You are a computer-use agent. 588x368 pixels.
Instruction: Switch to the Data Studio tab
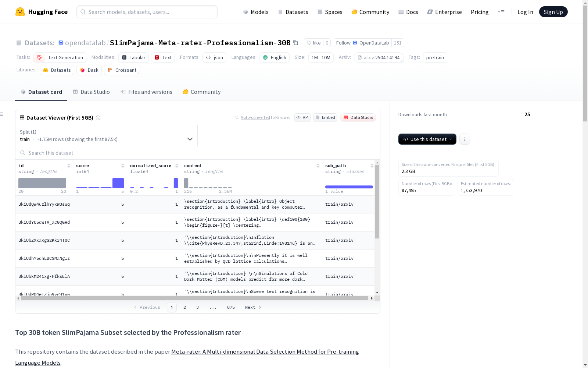(91, 92)
